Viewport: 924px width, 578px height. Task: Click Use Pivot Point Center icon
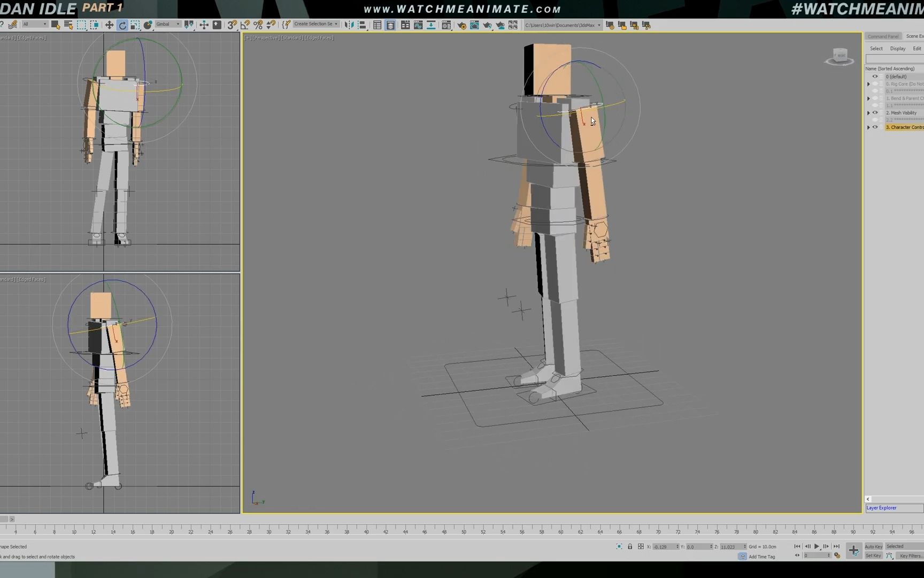pyautogui.click(x=189, y=25)
